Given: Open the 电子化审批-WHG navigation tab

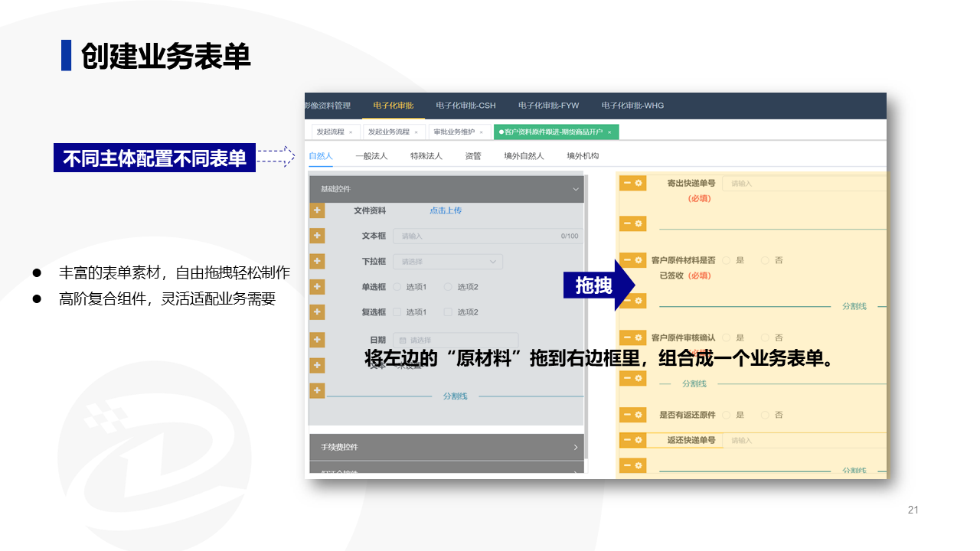Looking at the screenshot, I should (x=632, y=106).
